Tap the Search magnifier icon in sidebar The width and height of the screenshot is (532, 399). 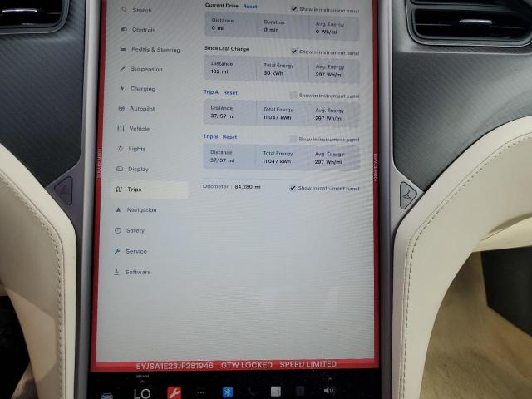point(124,10)
